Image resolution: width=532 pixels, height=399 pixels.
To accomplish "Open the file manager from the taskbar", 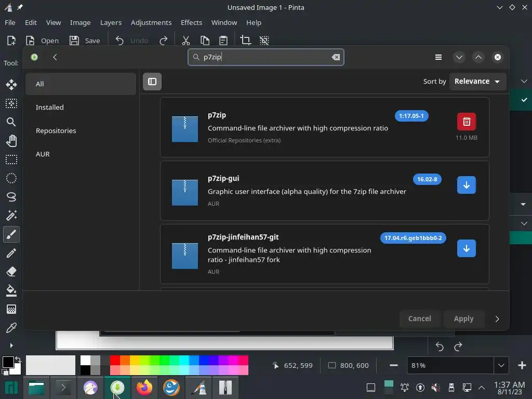I will (36, 388).
